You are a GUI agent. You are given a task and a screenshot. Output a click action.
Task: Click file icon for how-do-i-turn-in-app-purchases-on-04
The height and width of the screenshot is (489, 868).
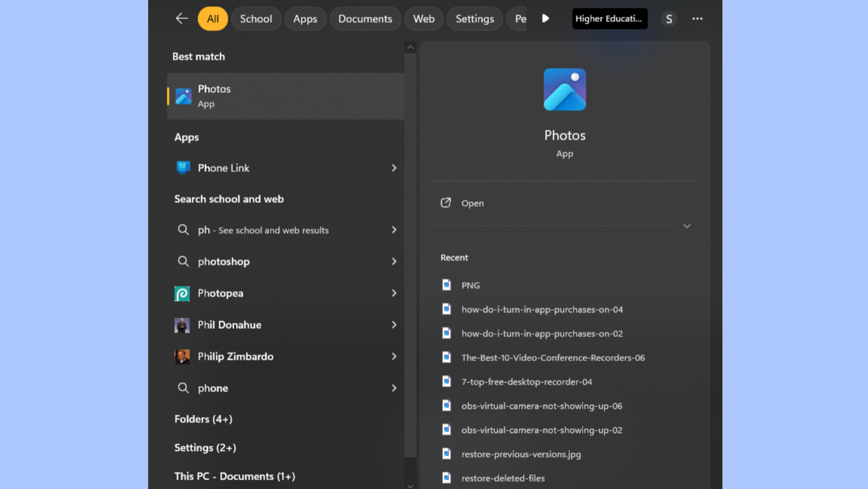(446, 309)
